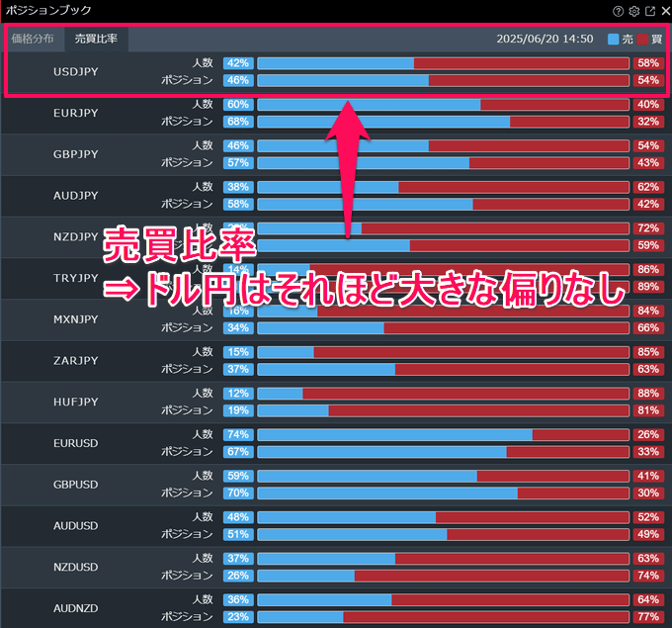Switch to the 価格分布 tab

pos(33,39)
